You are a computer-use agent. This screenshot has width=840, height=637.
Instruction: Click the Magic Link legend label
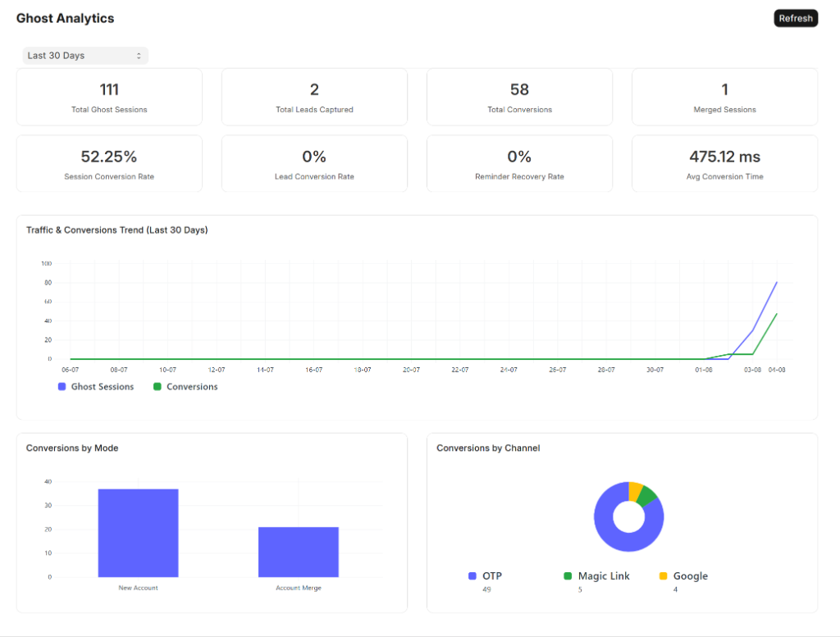coord(604,576)
